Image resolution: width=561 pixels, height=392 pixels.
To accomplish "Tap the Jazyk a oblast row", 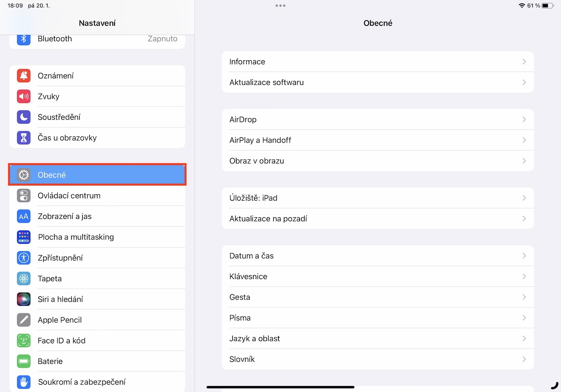I will tap(377, 339).
